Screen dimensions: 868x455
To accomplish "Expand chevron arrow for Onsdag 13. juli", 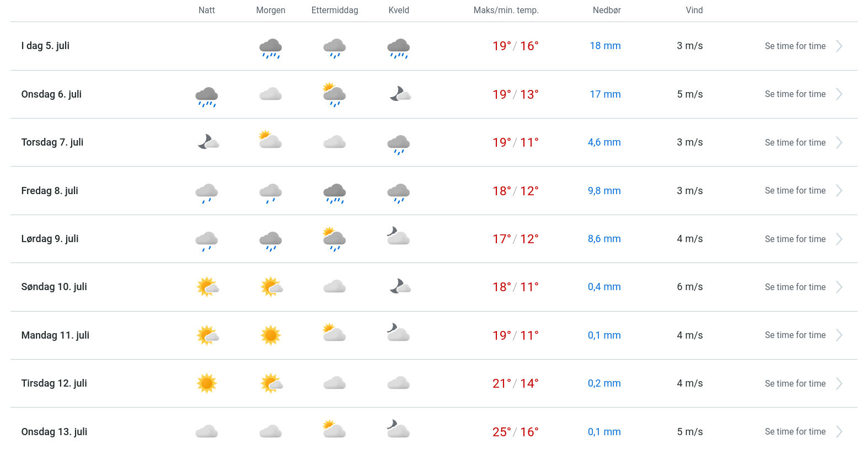I will [x=839, y=432].
